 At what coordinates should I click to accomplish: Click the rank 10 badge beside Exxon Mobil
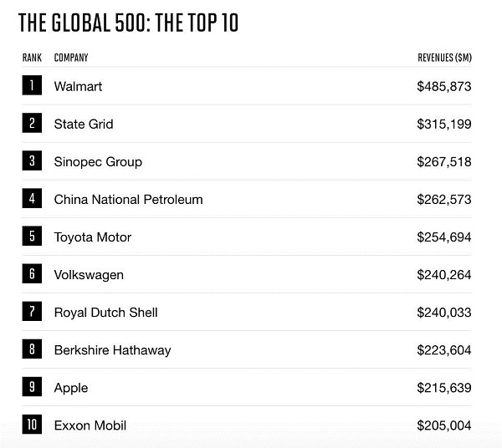pyautogui.click(x=32, y=425)
